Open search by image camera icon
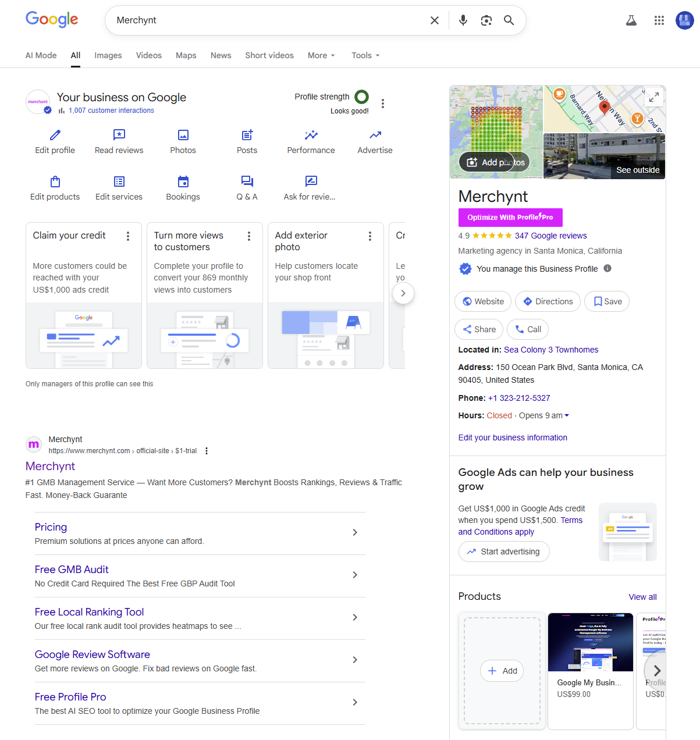 click(x=486, y=20)
